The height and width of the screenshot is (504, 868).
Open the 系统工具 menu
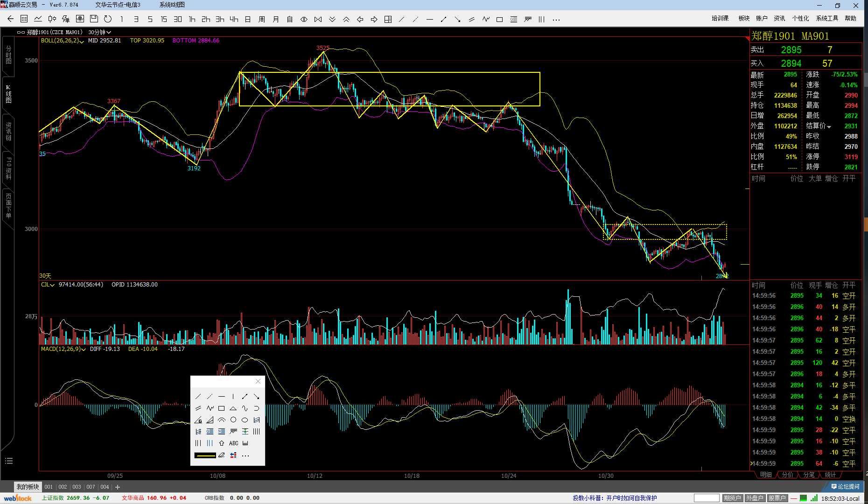click(x=827, y=19)
